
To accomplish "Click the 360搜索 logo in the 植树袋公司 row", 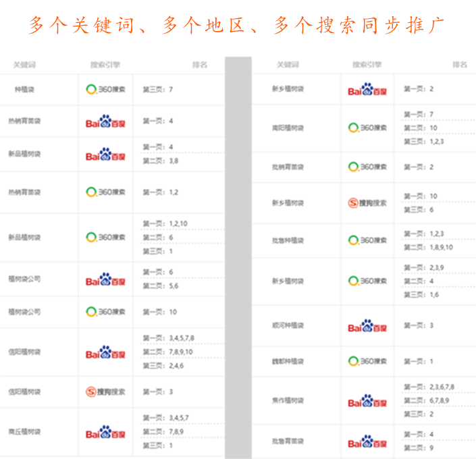I will click(105, 312).
